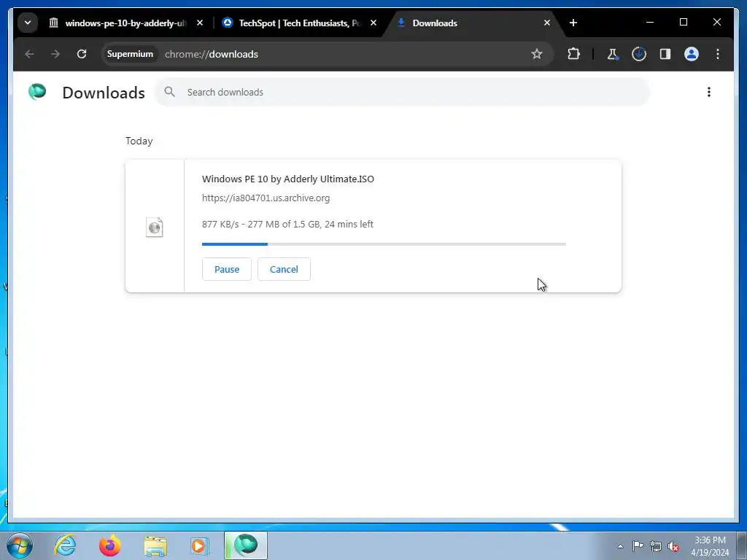Screen dimensions: 747x560
Task: Launch Firefox from the taskbar
Action: (x=110, y=545)
